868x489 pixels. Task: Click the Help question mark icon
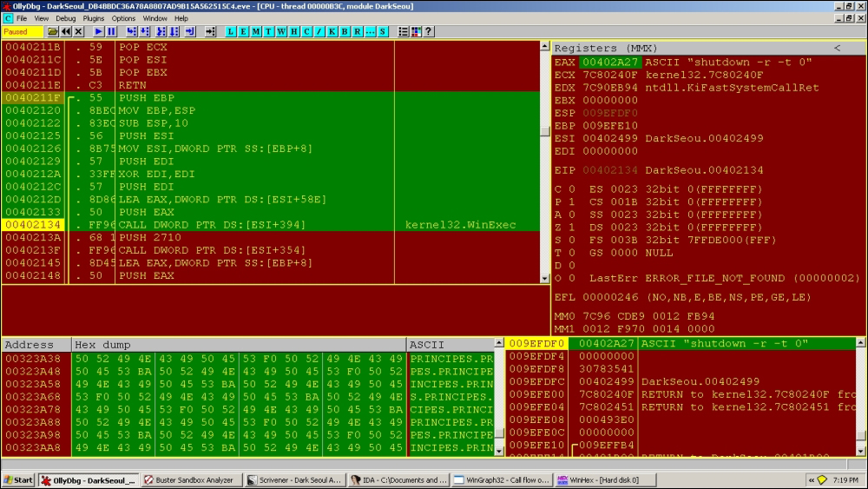[429, 31]
